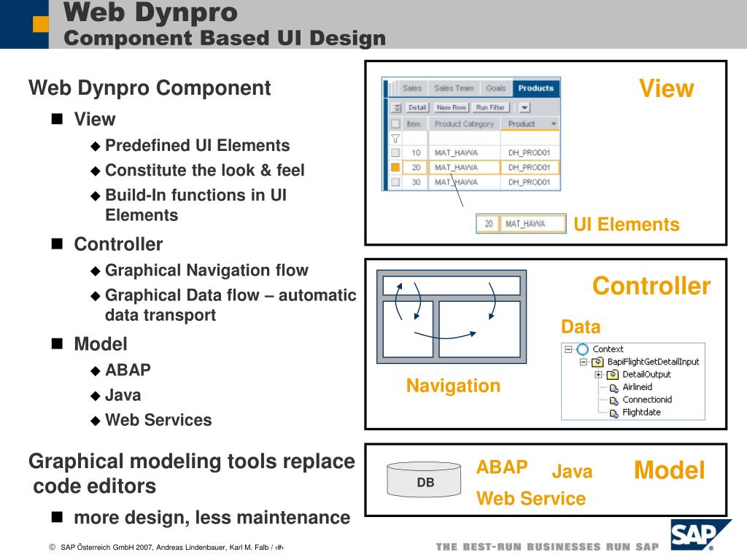The image size is (747, 560).
Task: Switch to the Sales Team tab
Action: click(454, 88)
